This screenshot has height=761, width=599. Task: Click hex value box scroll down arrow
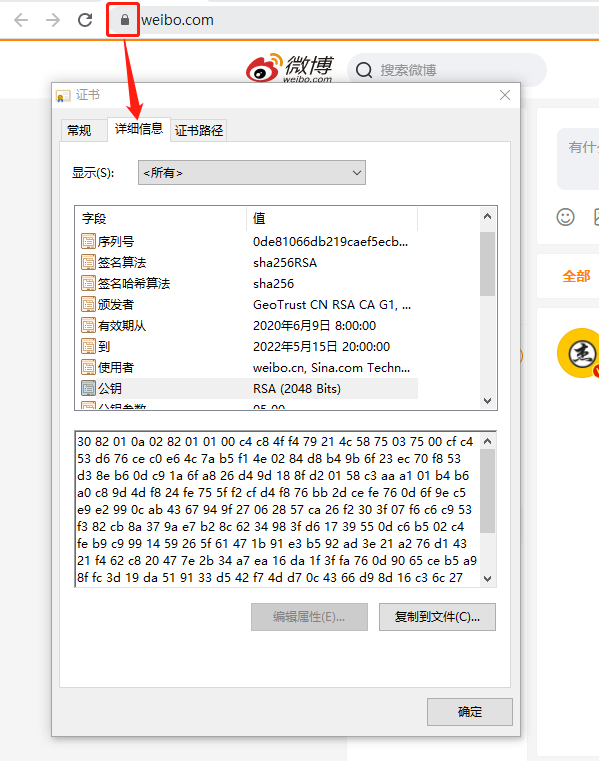[x=487, y=579]
